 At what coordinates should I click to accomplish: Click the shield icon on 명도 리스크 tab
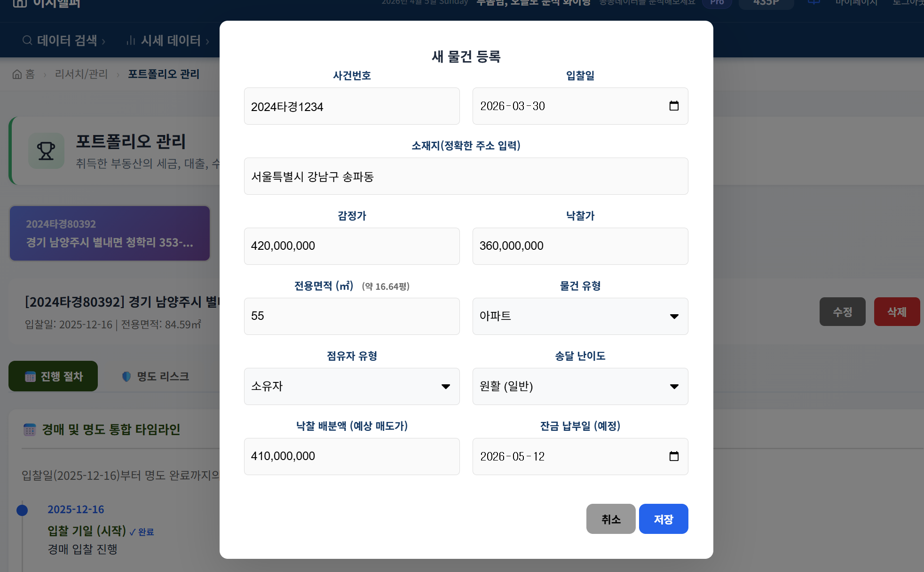[x=126, y=376]
